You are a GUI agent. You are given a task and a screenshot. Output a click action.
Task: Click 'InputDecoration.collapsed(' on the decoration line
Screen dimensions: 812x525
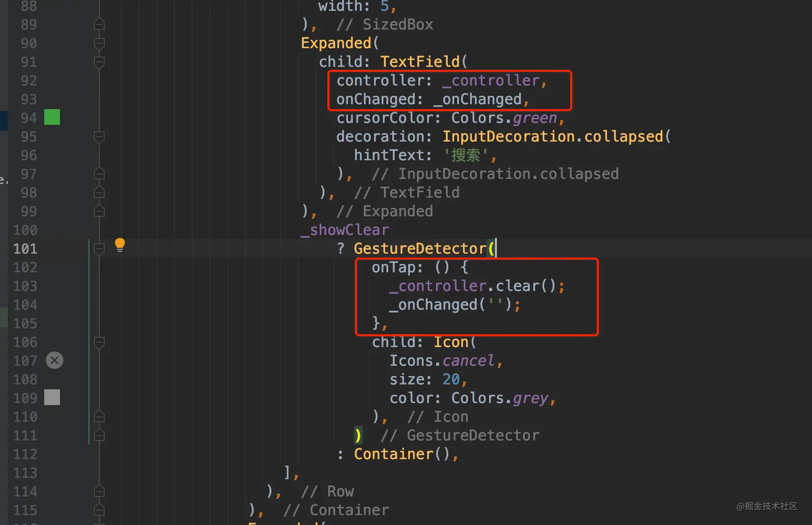[556, 137]
